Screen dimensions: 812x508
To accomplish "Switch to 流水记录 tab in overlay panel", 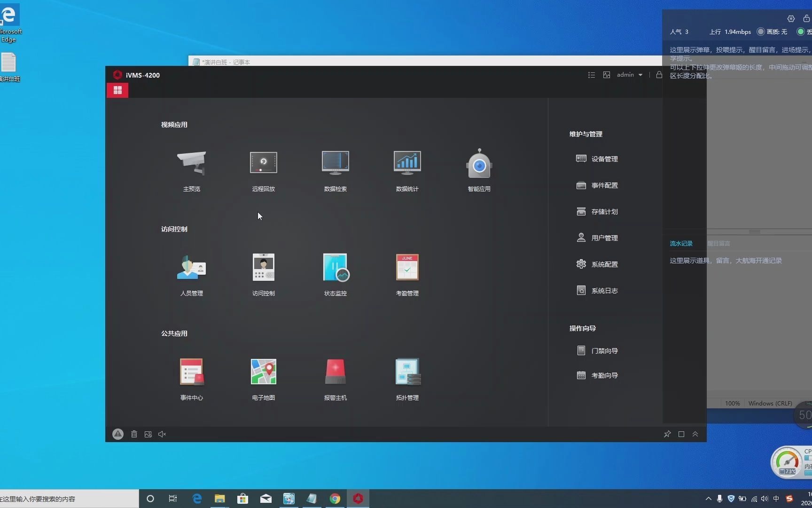I will click(681, 244).
